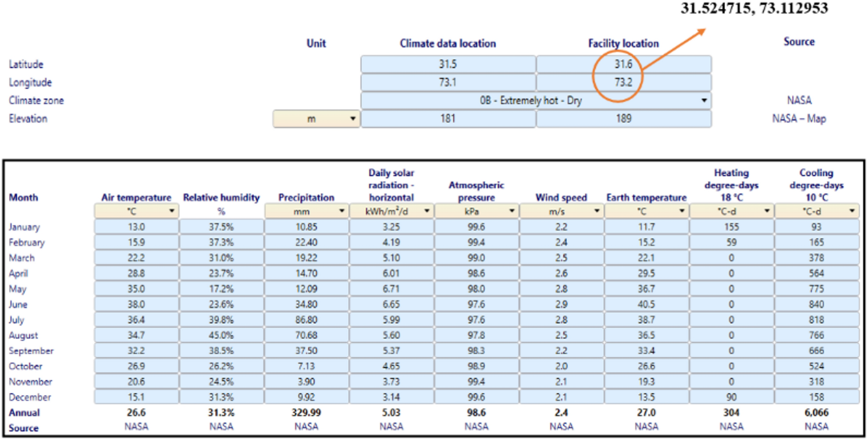This screenshot has height=441, width=868.
Task: Select the November earth temperature cell 19.3
Action: pos(646,382)
